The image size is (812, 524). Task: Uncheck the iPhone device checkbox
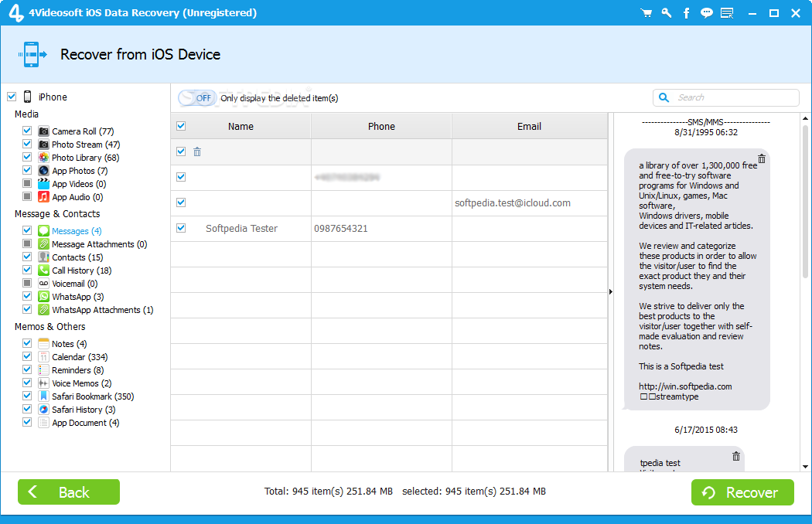click(x=12, y=97)
